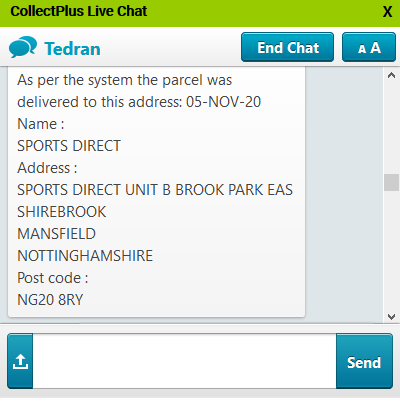
Task: Click the 'Post code :' label
Action: [x=53, y=278]
